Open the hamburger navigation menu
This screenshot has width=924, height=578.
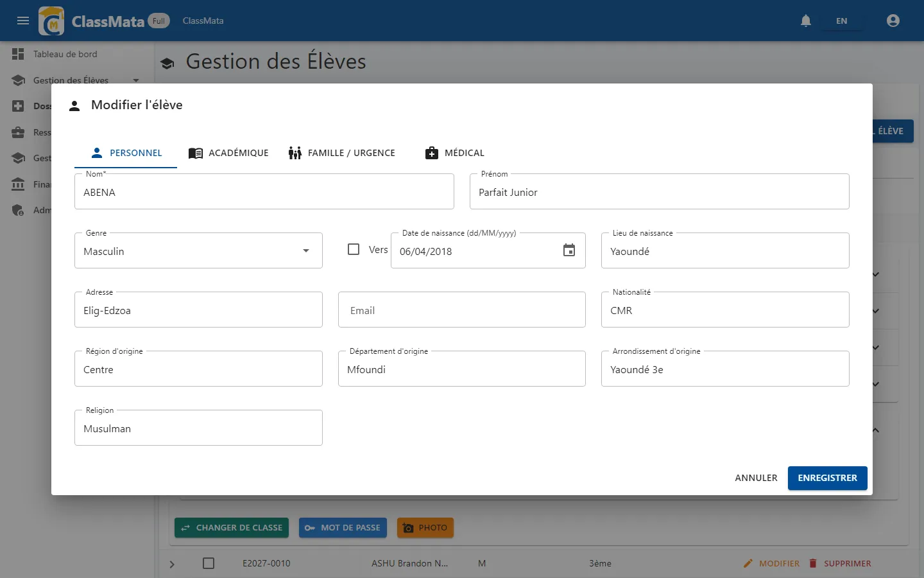click(23, 21)
